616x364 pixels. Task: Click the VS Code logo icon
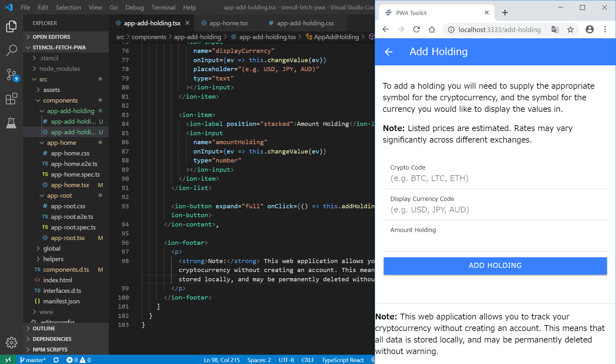pyautogui.click(x=9, y=7)
